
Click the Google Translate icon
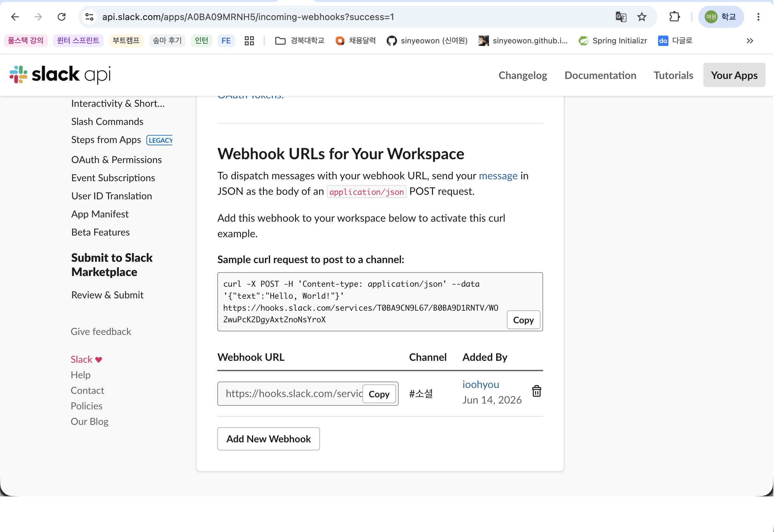coord(621,17)
